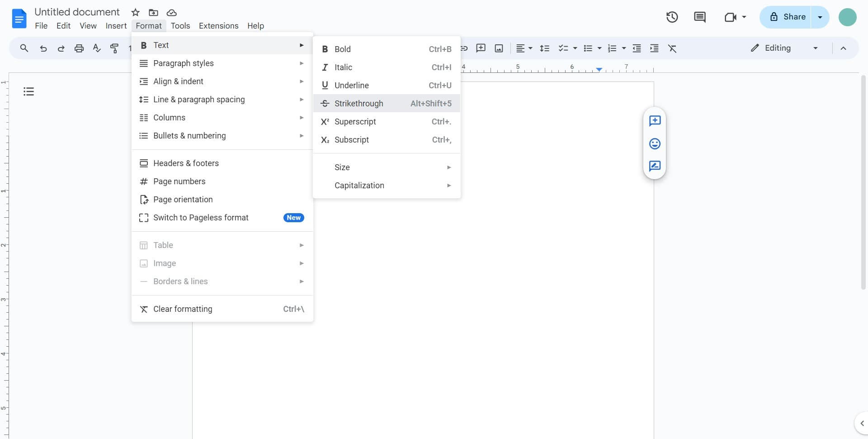Screen dimensions: 868x439
Task: Start a Meet video call
Action: click(x=730, y=17)
